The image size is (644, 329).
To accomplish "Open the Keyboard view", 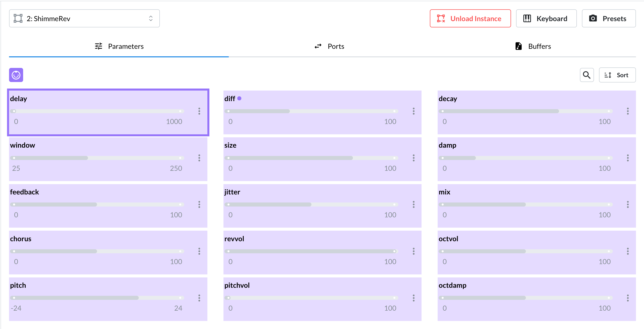I will tap(546, 18).
